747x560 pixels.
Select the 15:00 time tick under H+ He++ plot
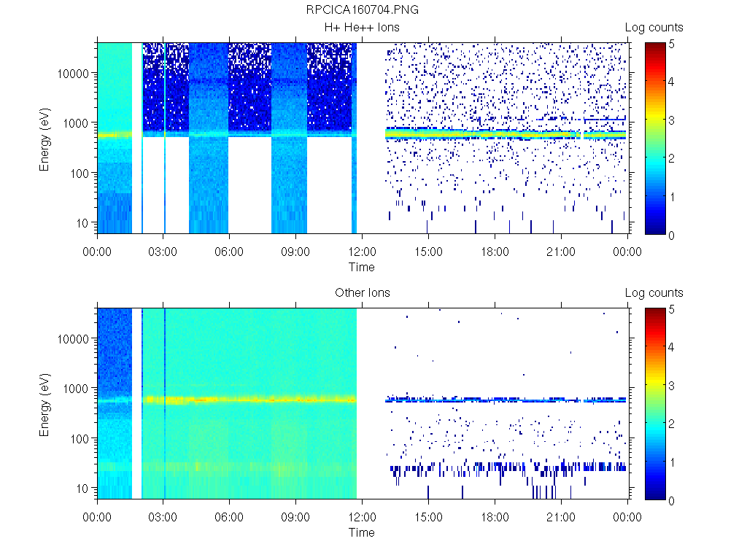tap(428, 252)
